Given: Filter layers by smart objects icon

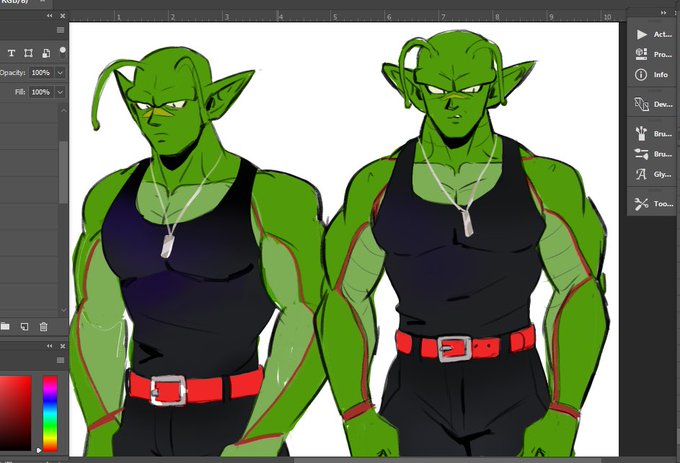Looking at the screenshot, I should click(x=46, y=53).
